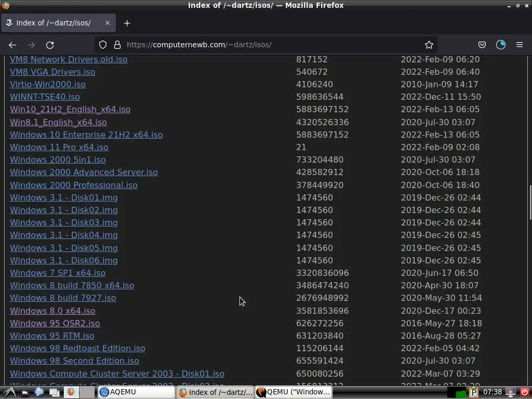Open the tracking protection shield icon
Screen dimensions: 532x399
point(103,45)
